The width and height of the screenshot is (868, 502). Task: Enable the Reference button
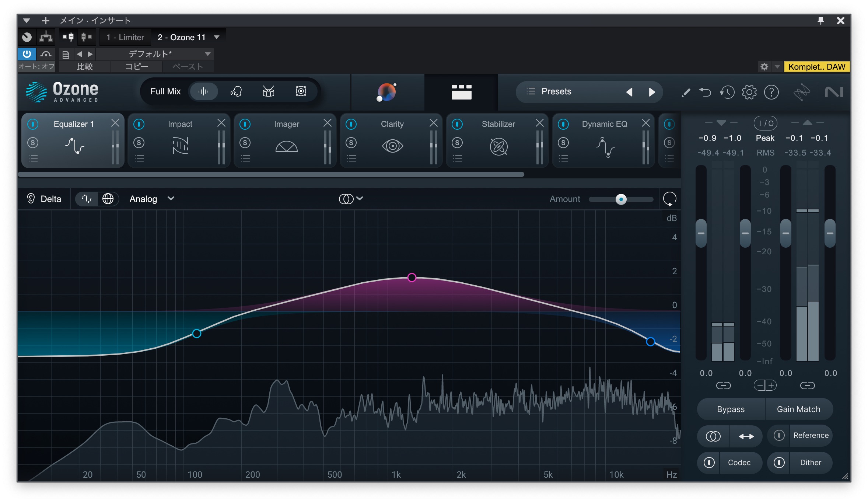click(x=811, y=436)
